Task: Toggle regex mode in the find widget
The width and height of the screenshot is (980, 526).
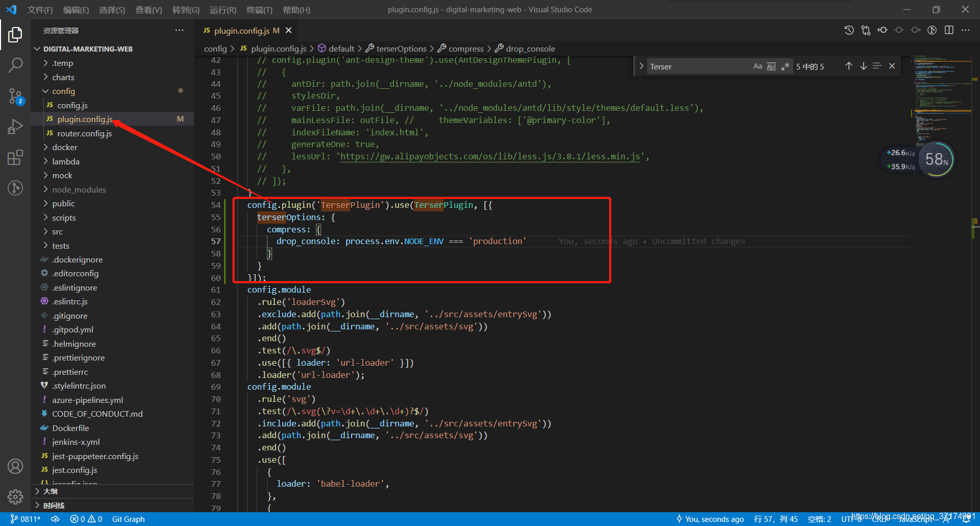Action: (786, 66)
